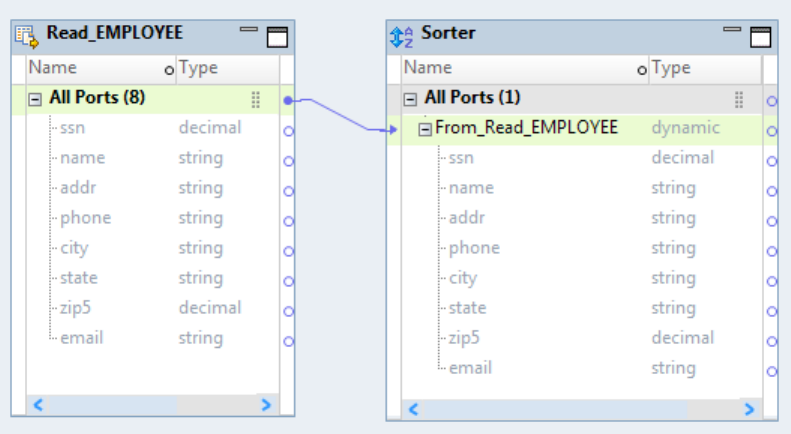Click the Name column header in Sorter
This screenshot has width=791, height=434.
click(x=427, y=68)
